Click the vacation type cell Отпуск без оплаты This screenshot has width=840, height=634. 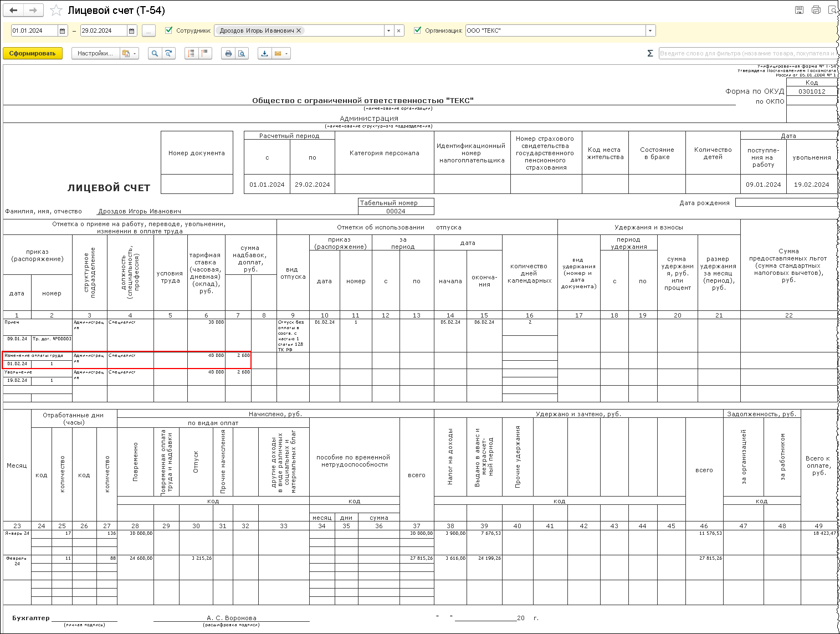click(x=293, y=336)
